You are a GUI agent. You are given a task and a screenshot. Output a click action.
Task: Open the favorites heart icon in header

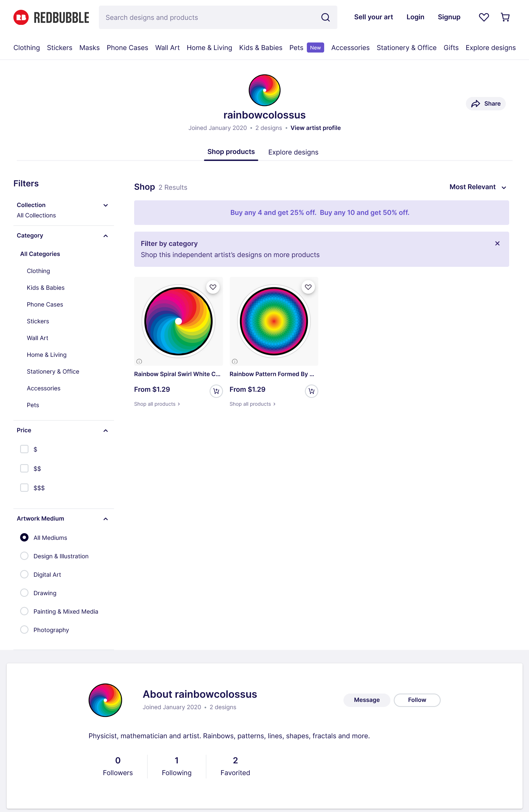click(484, 17)
